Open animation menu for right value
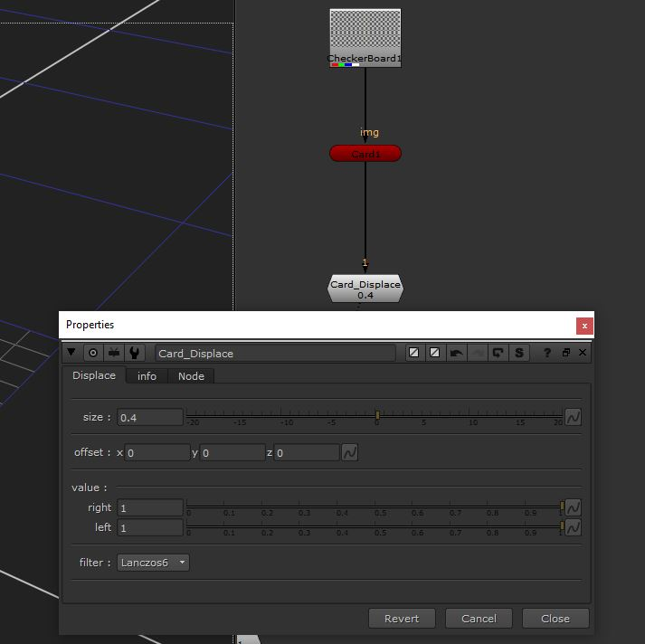645x644 pixels. pos(573,507)
